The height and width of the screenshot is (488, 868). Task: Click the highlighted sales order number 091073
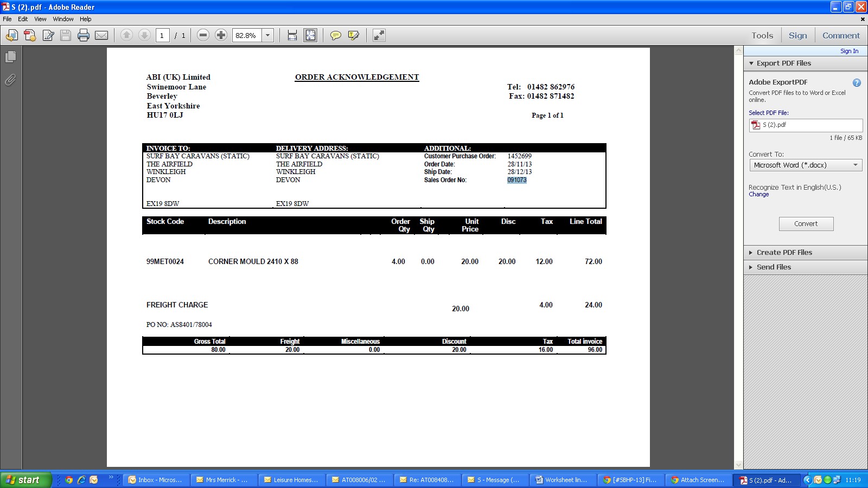coord(517,180)
